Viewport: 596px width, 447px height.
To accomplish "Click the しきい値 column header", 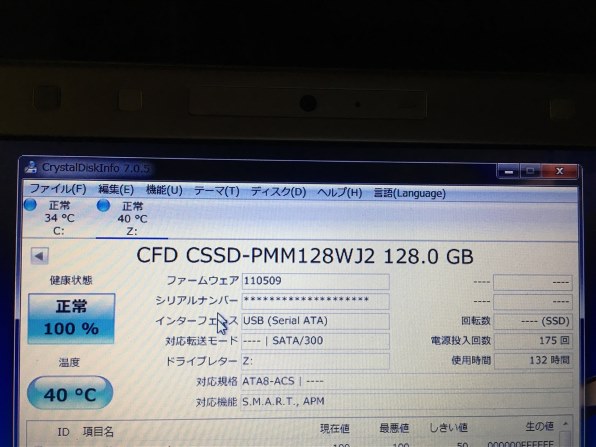I will 449,428.
